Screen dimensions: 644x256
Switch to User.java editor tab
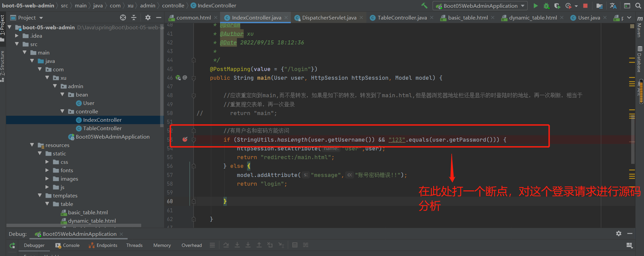coord(589,17)
